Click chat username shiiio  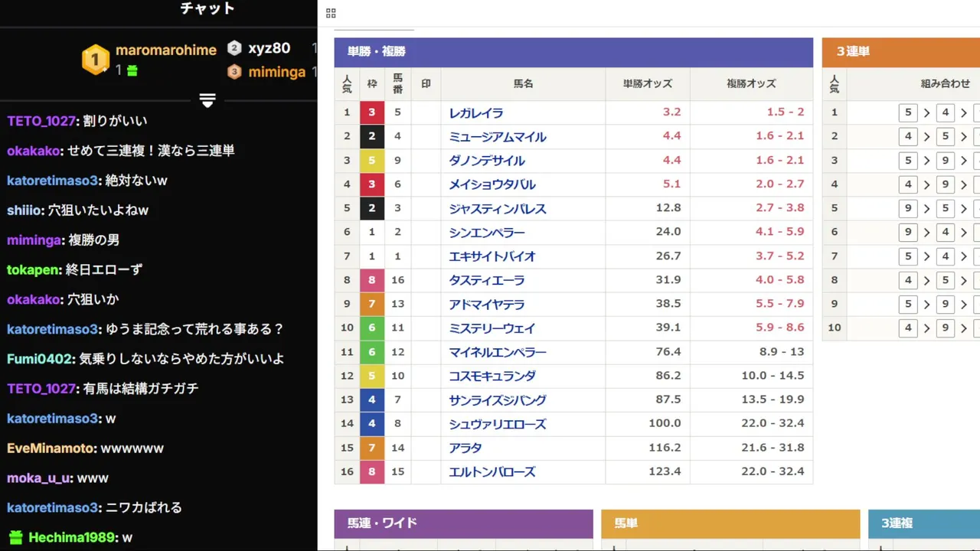click(25, 210)
